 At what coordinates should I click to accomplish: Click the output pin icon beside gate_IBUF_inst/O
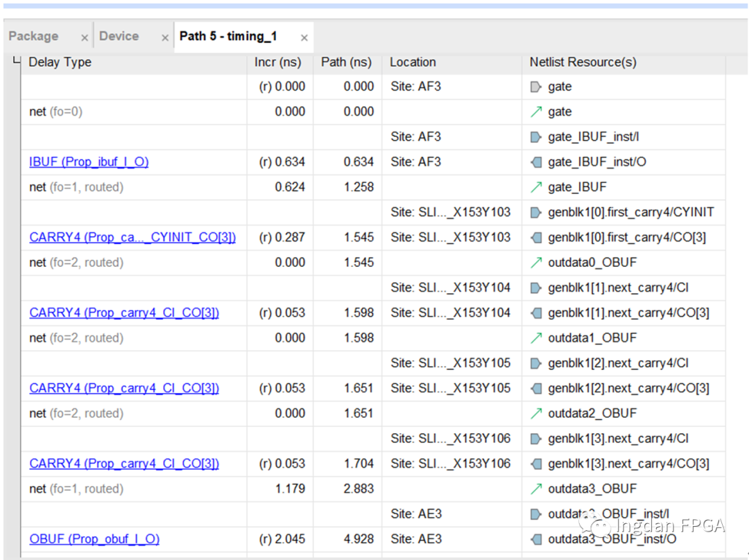pyautogui.click(x=535, y=162)
